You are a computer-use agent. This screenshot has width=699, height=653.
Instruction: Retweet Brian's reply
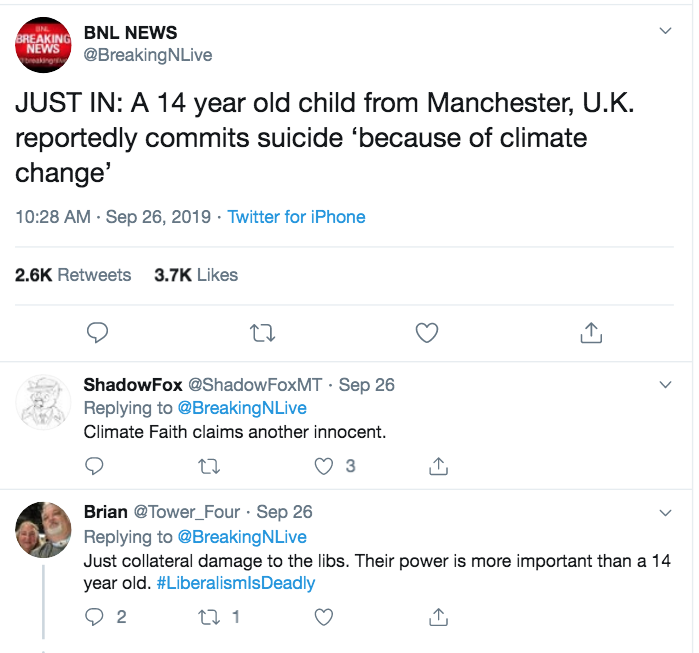pyautogui.click(x=208, y=617)
